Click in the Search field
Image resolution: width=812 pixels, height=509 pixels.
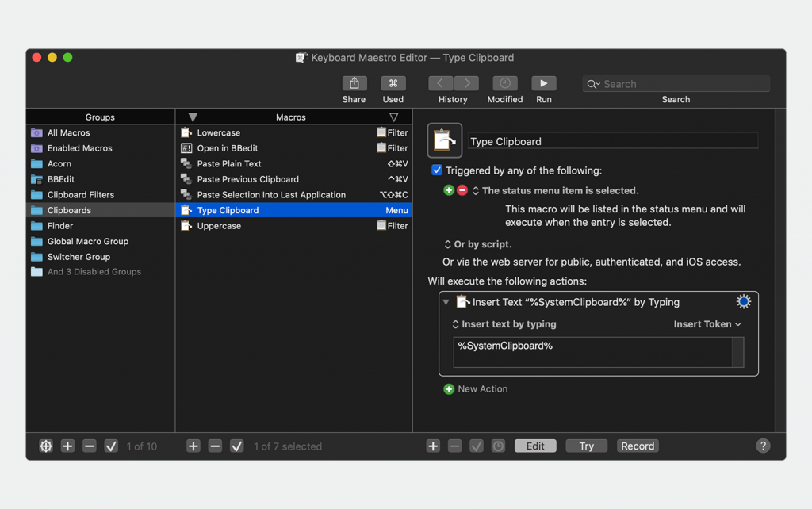point(676,84)
